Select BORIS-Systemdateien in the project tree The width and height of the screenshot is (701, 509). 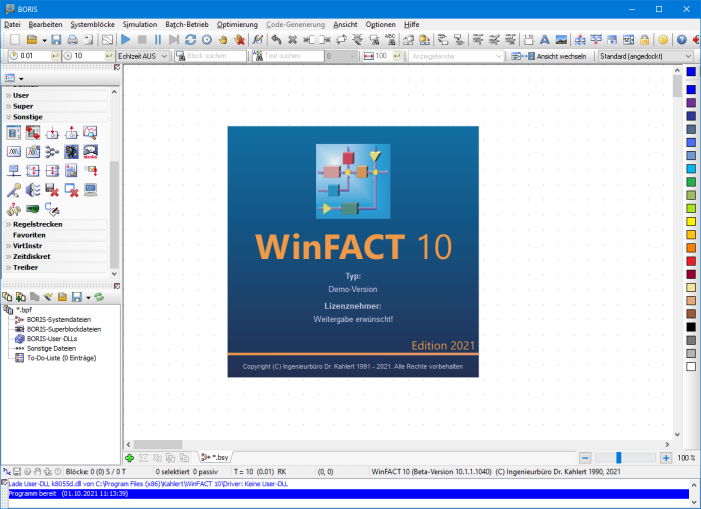(x=59, y=320)
